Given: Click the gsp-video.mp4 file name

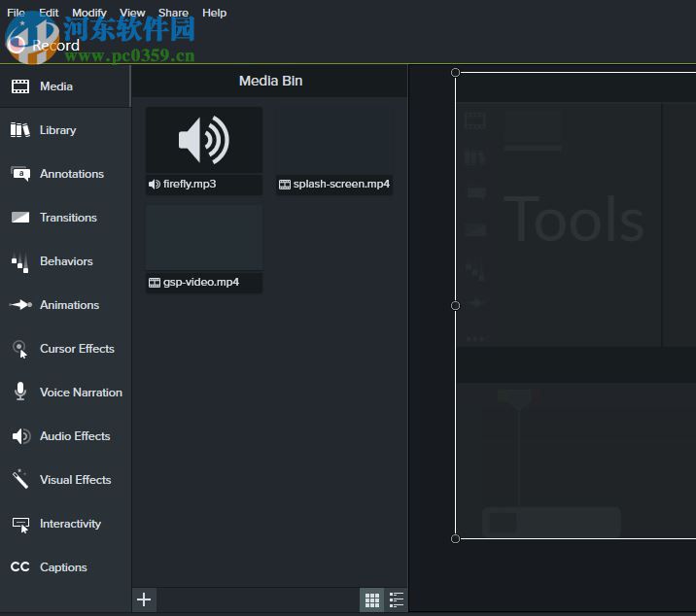Looking at the screenshot, I should [x=201, y=282].
